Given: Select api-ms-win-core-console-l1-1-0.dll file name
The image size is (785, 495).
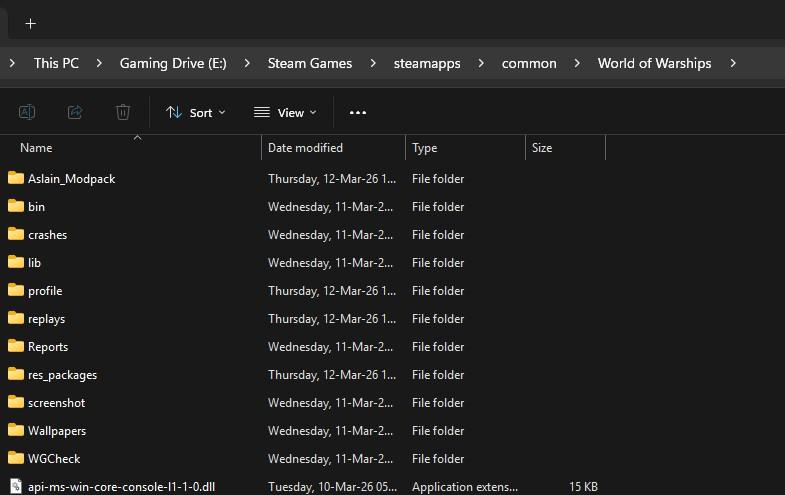Looking at the screenshot, I should (122, 487).
